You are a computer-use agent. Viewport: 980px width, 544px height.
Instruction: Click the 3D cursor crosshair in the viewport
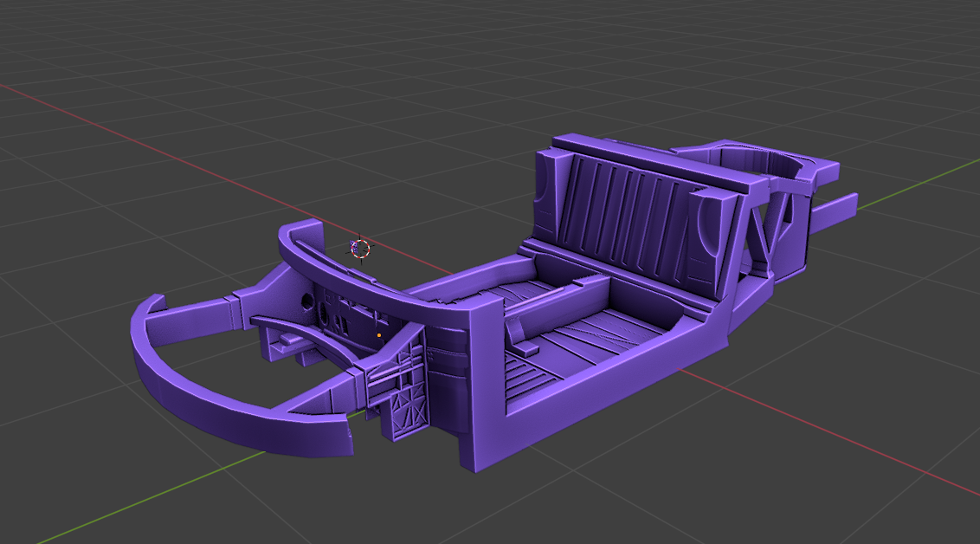[x=361, y=249]
